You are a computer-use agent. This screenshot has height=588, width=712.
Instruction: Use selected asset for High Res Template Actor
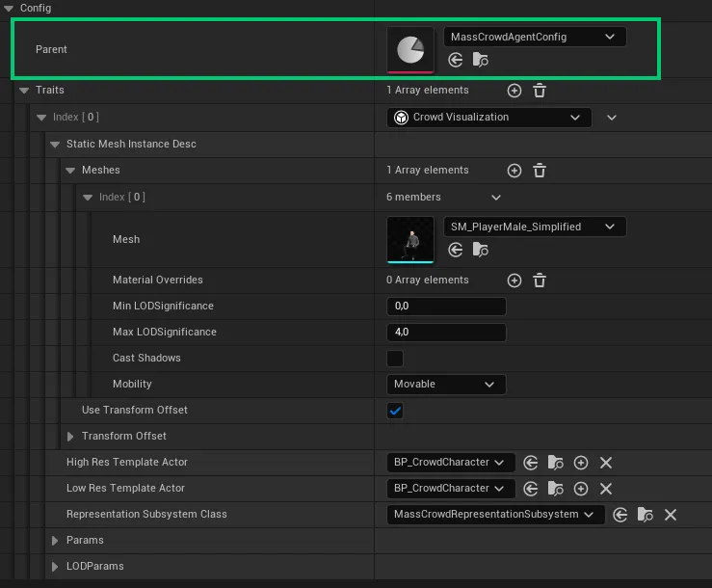click(530, 463)
